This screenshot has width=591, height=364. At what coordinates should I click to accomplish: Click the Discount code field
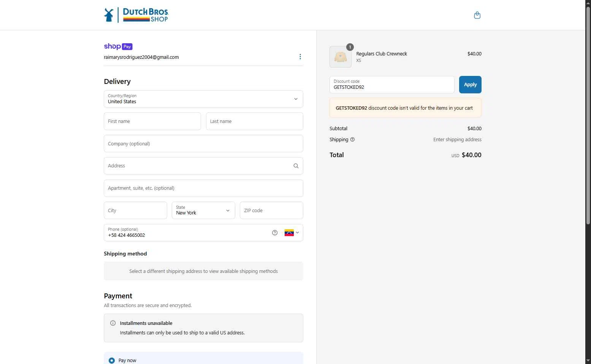(x=392, y=85)
